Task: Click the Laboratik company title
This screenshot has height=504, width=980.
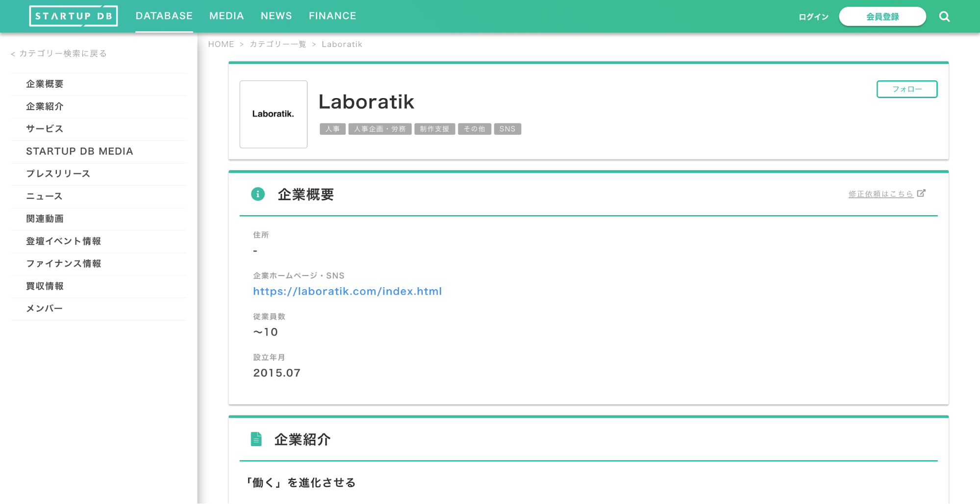Action: coord(366,102)
